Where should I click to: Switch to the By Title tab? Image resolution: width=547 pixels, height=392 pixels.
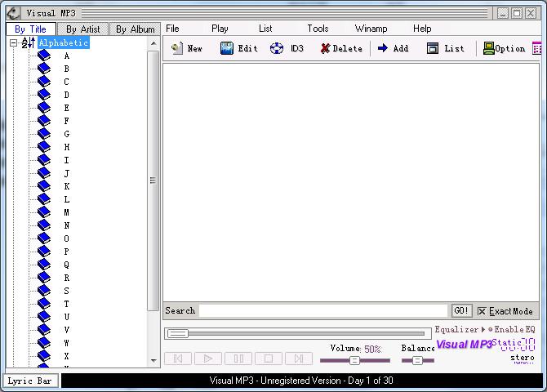(31, 29)
